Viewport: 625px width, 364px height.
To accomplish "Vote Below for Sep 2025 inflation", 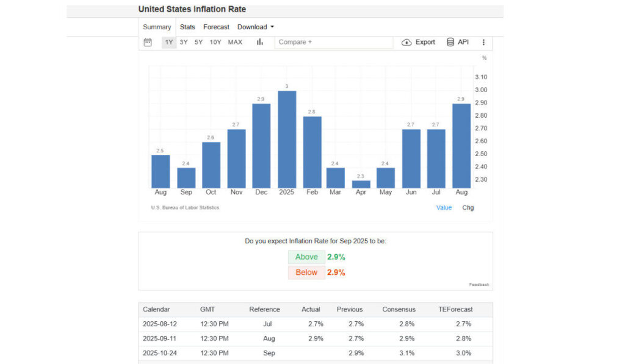I will pos(306,273).
